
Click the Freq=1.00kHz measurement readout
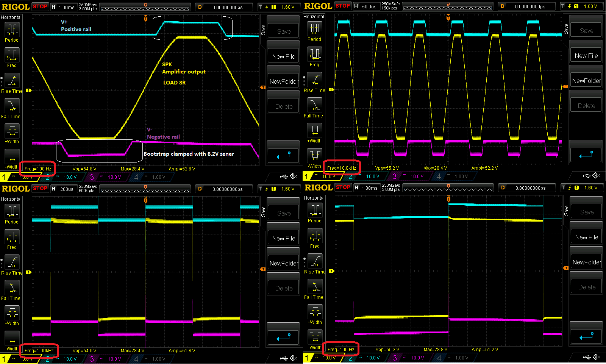click(39, 351)
